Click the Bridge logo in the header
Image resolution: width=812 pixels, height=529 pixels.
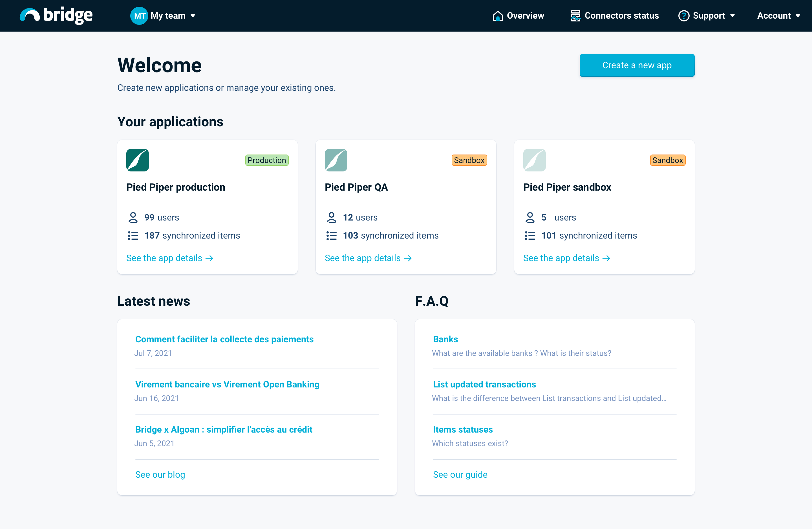(56, 15)
